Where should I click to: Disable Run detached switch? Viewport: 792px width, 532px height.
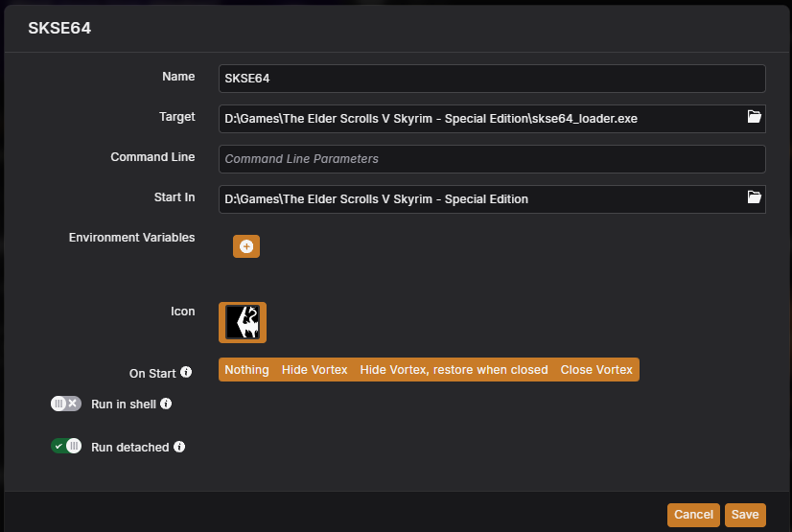coord(65,446)
